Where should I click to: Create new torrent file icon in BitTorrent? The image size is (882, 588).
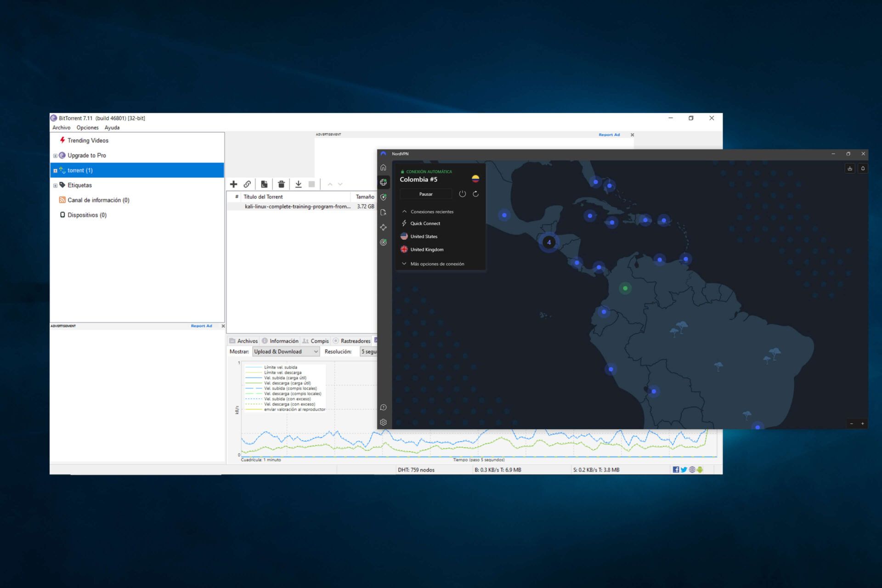(x=264, y=184)
